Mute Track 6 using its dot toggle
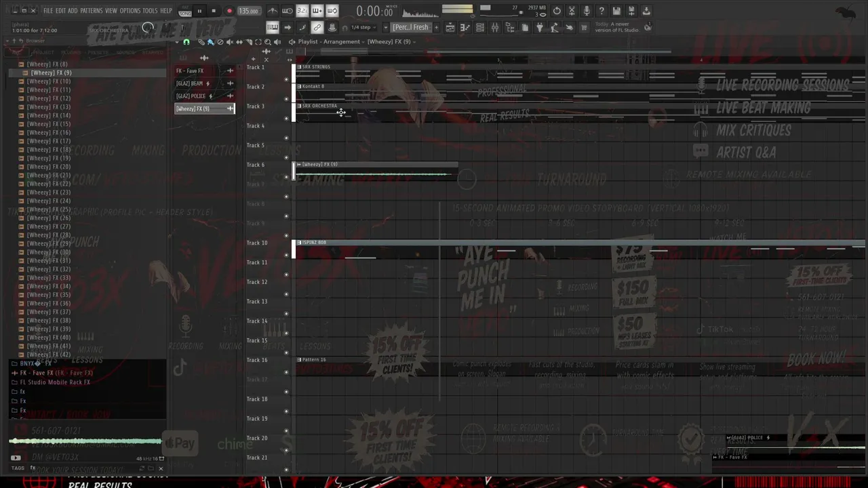The height and width of the screenshot is (488, 868). [x=286, y=177]
